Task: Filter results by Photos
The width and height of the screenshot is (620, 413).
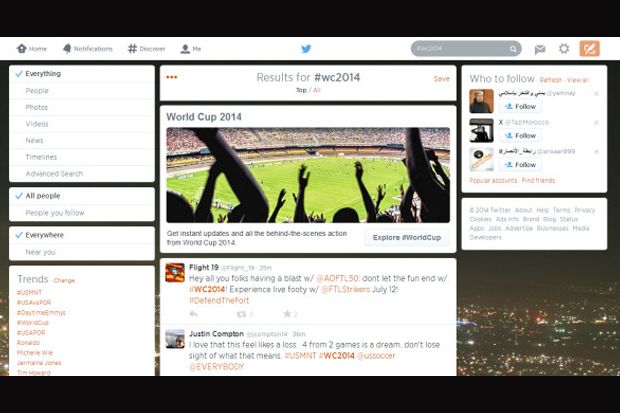Action: click(82, 108)
